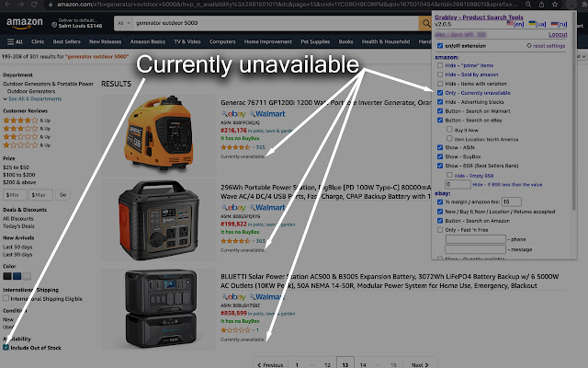Open the hamburger All menu
Viewport: 588px width, 368px height.
click(15, 41)
